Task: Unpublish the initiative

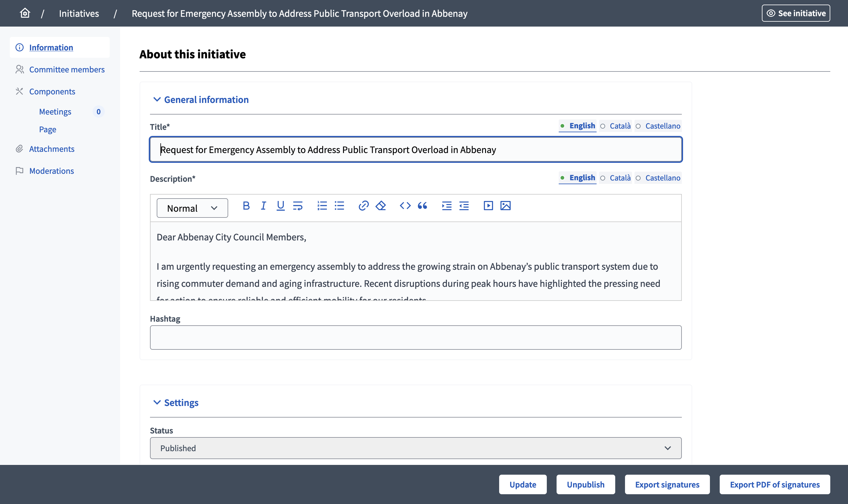Action: (x=586, y=484)
